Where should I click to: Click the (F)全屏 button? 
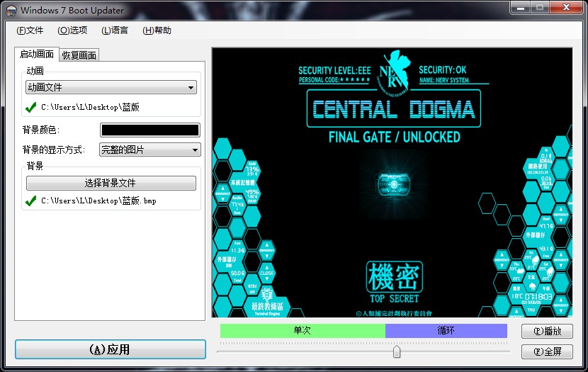[x=547, y=351]
